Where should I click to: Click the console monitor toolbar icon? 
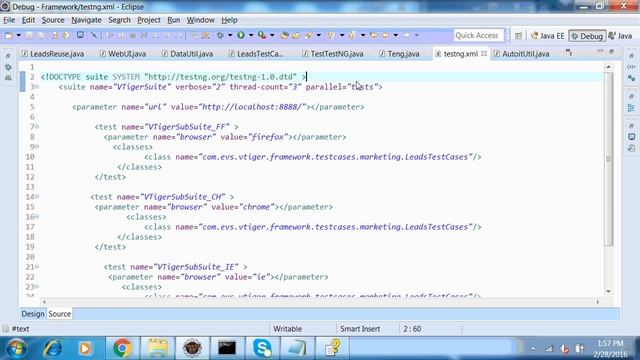click(80, 35)
